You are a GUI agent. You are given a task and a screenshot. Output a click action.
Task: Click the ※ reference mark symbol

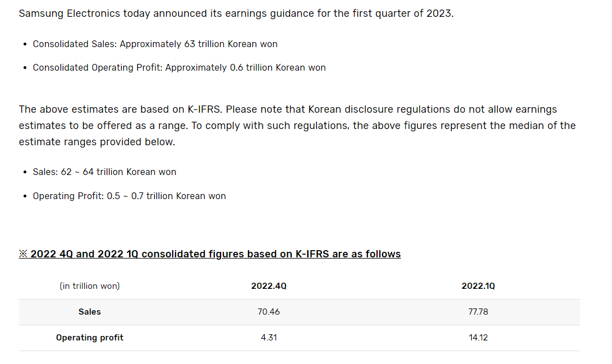click(x=23, y=254)
